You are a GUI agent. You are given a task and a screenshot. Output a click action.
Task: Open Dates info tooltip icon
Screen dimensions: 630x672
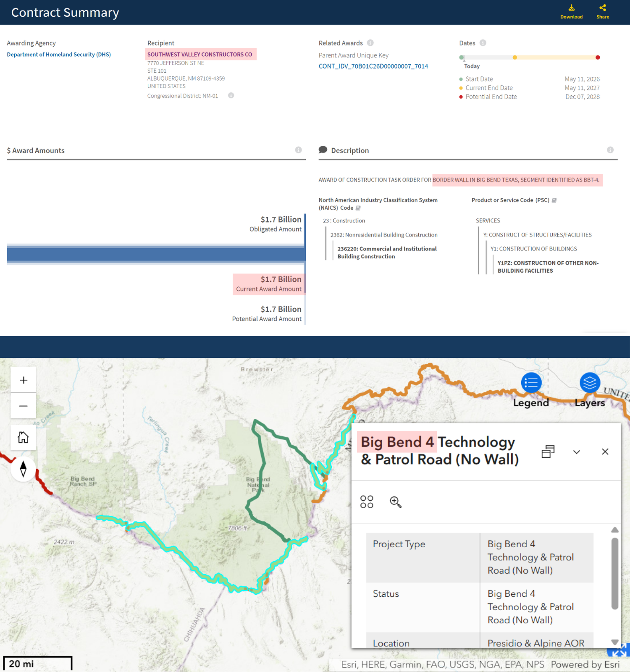click(483, 43)
